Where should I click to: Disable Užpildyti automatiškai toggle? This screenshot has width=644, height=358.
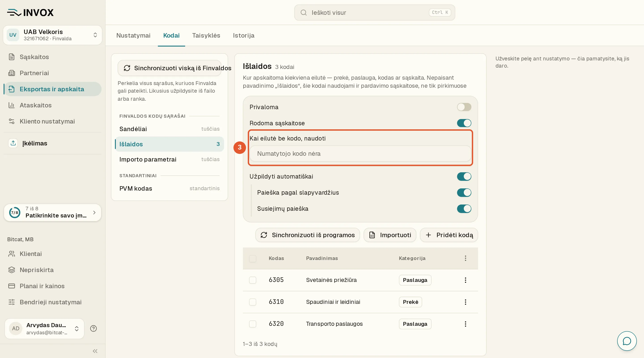pyautogui.click(x=464, y=176)
